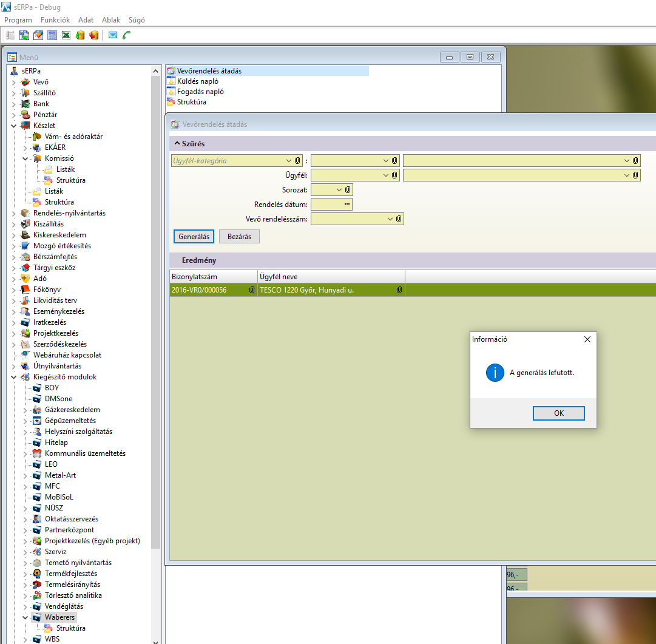This screenshot has height=644, width=656.
Task: Click the Vevőrendelés átadás list icon
Action: point(171,71)
